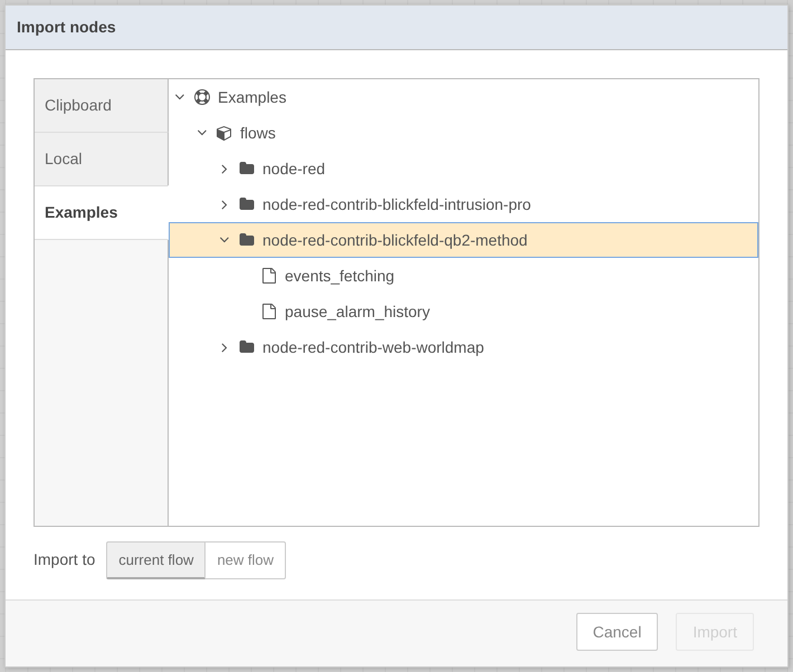Click the file icon next to events_fetching

click(269, 276)
